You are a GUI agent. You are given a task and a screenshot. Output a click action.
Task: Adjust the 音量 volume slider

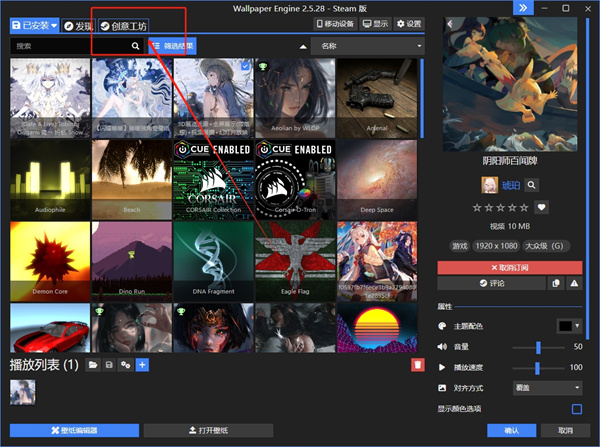pos(538,347)
